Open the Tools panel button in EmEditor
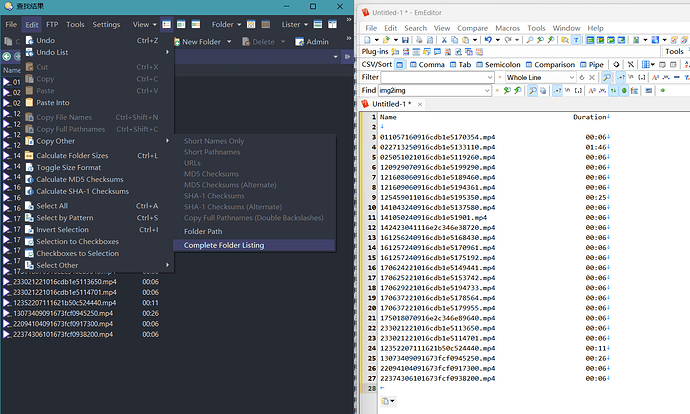690x414 pixels. 672,51
